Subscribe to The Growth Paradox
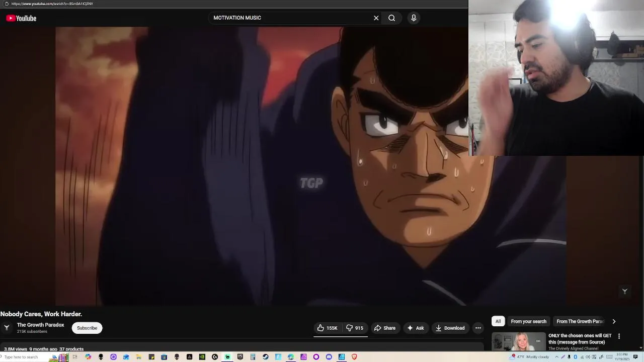 coord(87,328)
